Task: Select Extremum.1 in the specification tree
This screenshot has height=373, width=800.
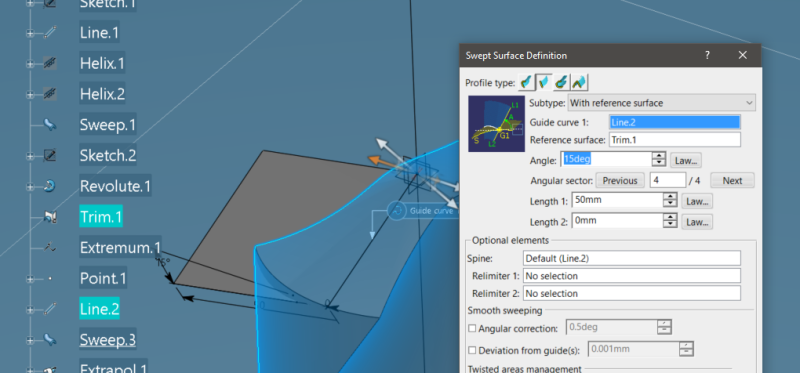Action: pyautogui.click(x=120, y=247)
